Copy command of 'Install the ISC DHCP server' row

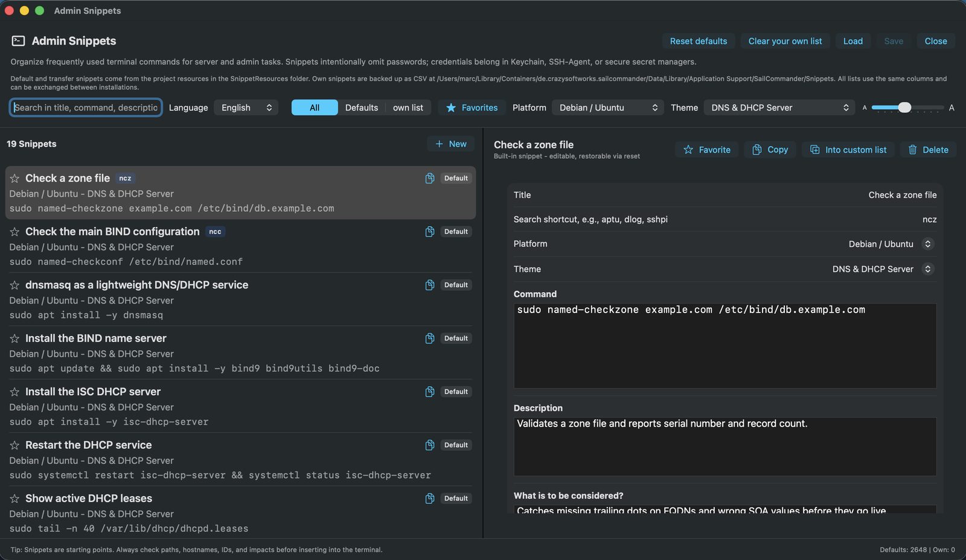point(430,392)
